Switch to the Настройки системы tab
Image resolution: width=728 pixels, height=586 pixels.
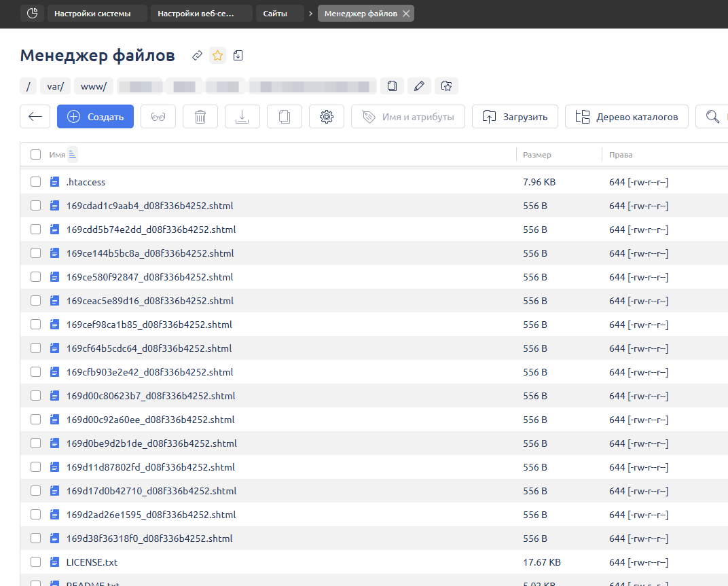[x=97, y=14]
